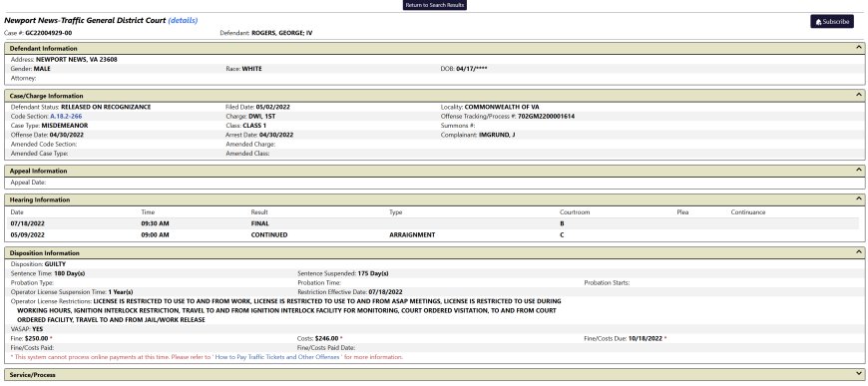Click disposition value GUILTY
868x386 pixels.
[x=55, y=264]
